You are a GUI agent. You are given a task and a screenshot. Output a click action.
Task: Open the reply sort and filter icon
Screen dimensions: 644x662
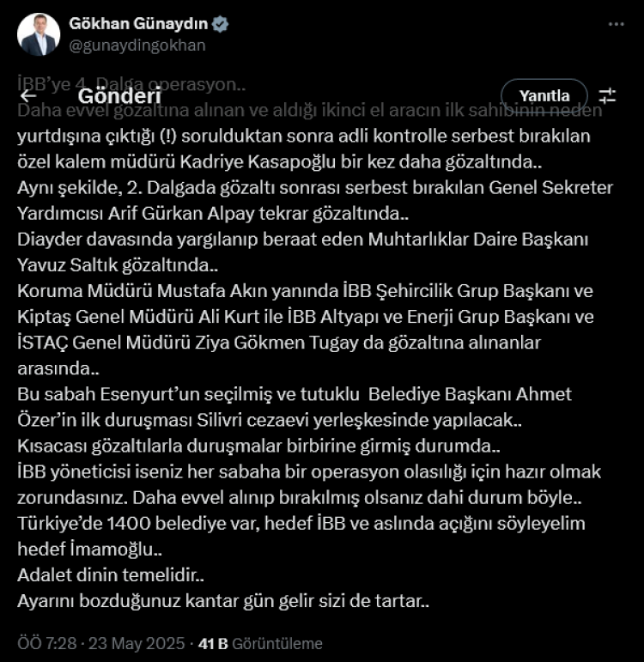(607, 95)
